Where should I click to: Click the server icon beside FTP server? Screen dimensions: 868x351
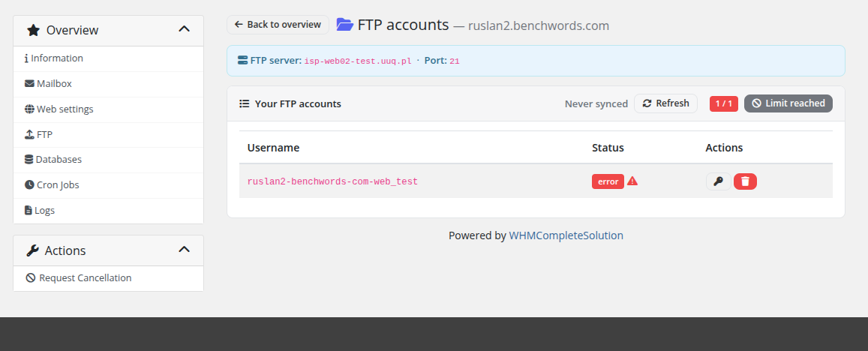click(x=242, y=60)
